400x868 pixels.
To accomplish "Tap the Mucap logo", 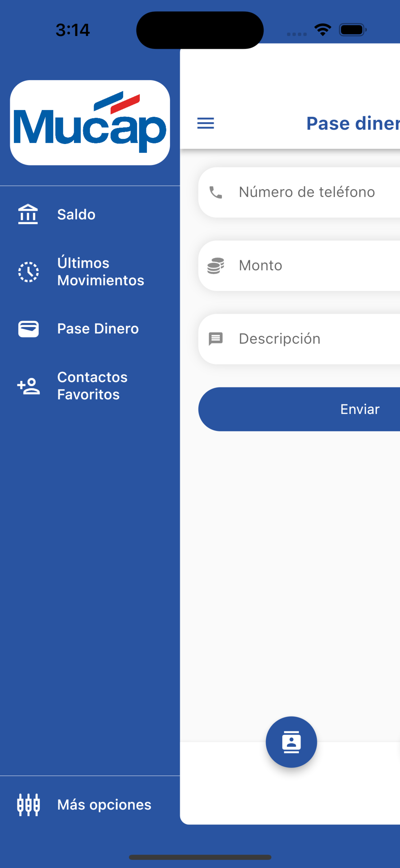I will tap(90, 123).
